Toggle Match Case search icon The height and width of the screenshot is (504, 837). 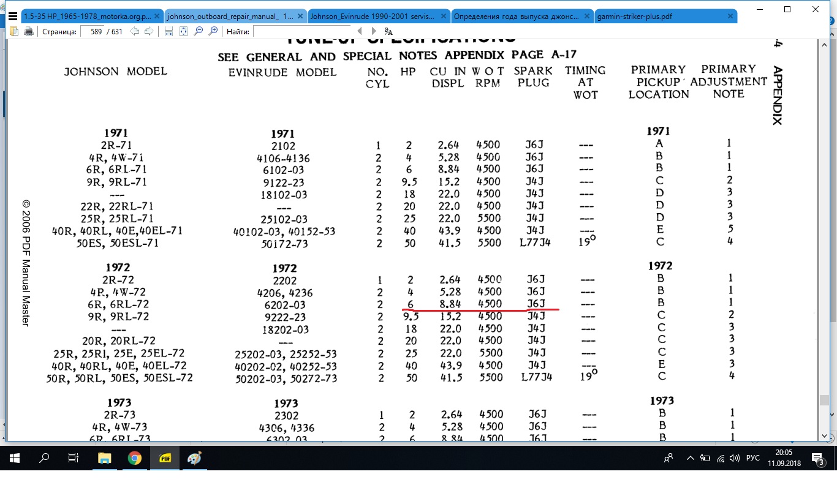click(x=388, y=31)
